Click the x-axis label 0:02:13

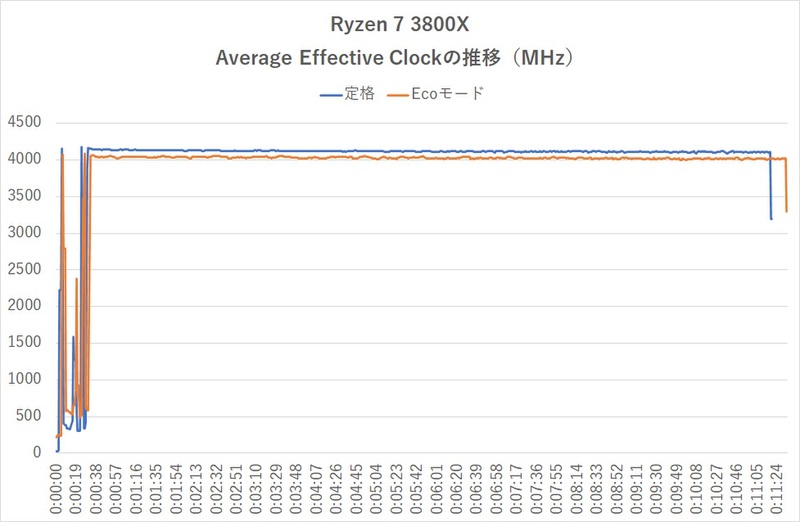pos(196,489)
